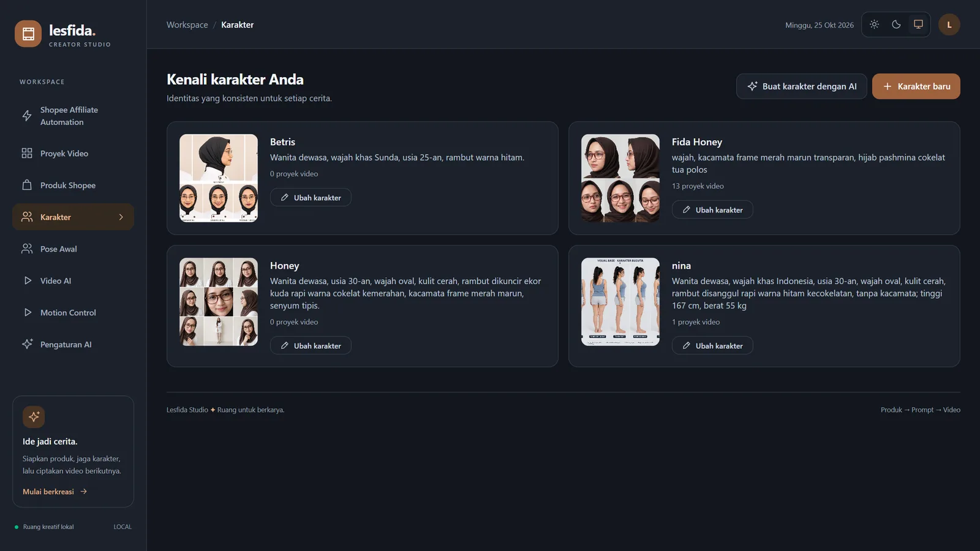Click the 13 proyek video count

tap(698, 186)
